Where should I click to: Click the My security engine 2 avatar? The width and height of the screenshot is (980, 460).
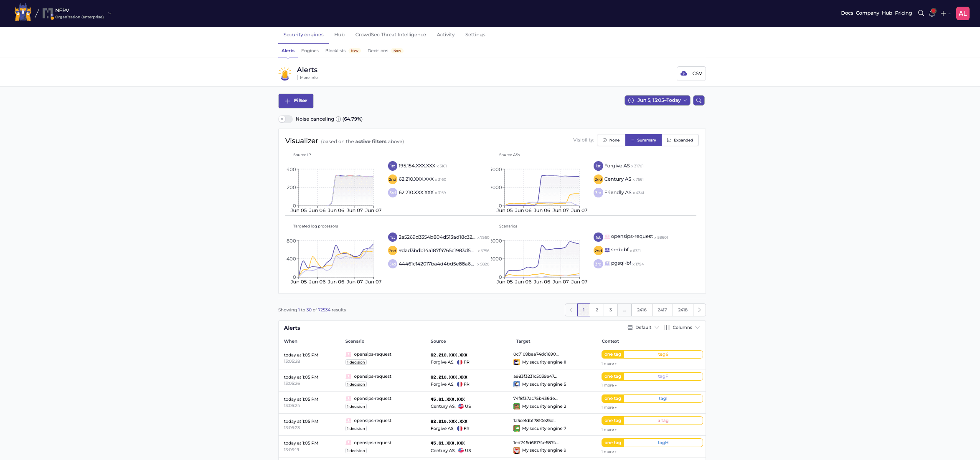coord(517,407)
